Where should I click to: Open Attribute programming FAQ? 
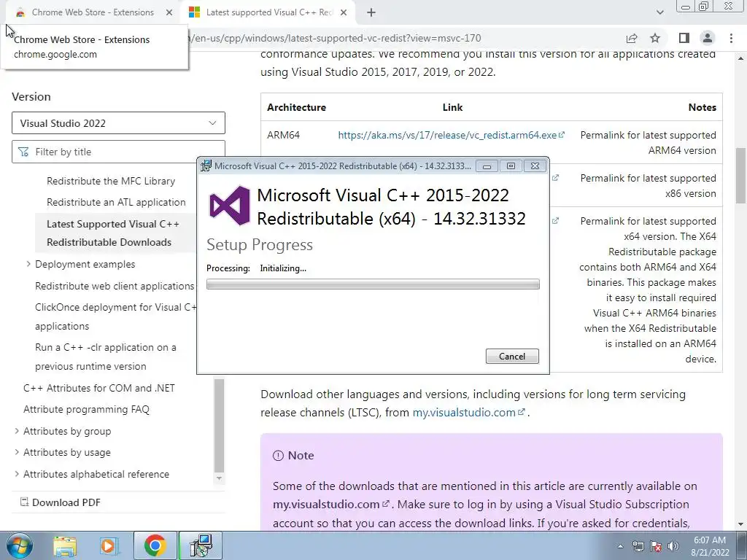click(86, 410)
